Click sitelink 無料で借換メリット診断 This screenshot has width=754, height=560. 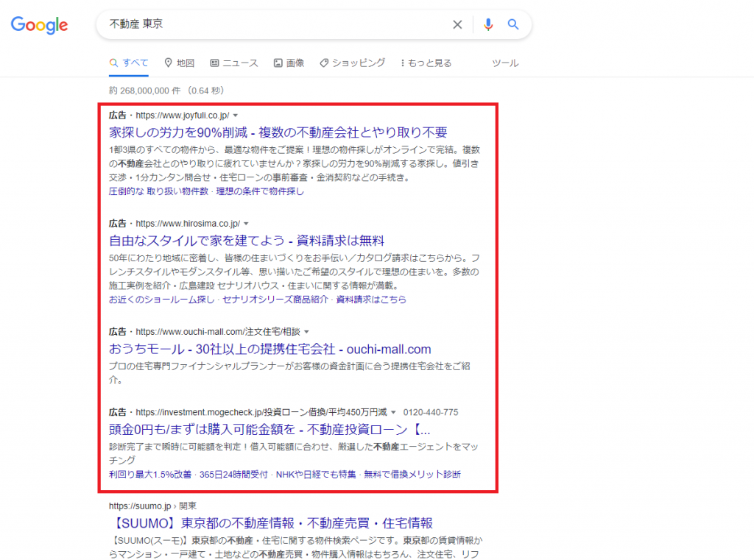pyautogui.click(x=412, y=475)
